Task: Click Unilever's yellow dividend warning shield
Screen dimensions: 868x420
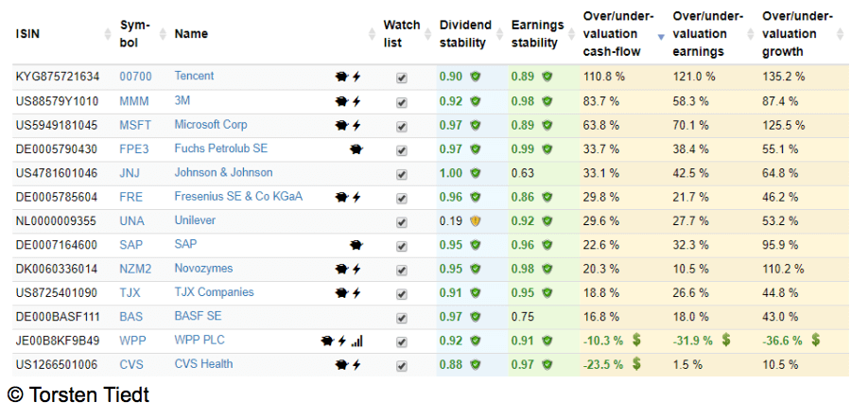Action: [x=475, y=221]
